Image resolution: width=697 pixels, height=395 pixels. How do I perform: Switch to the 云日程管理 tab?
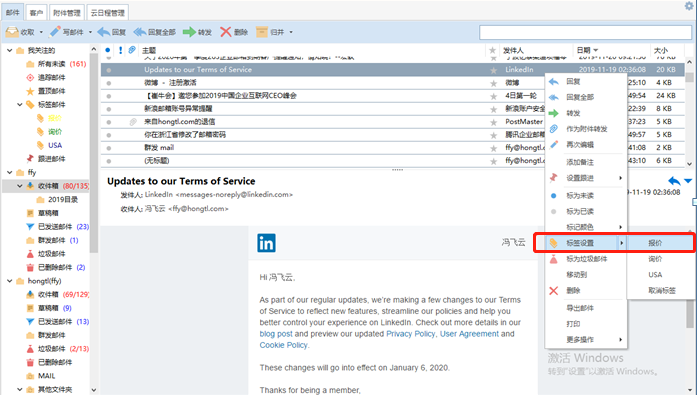coord(108,12)
